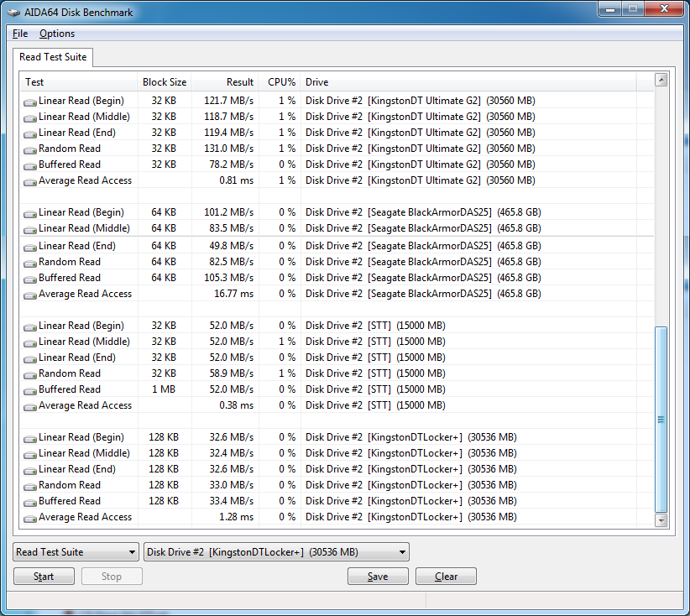Click drive icon of 0.81 ms Average Read Access
This screenshot has height=616, width=690.
[x=30, y=182]
